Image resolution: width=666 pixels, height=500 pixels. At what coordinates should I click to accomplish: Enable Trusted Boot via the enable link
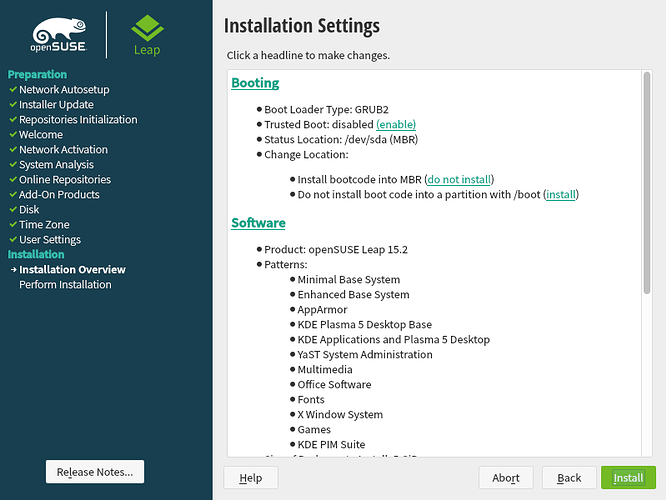click(396, 124)
